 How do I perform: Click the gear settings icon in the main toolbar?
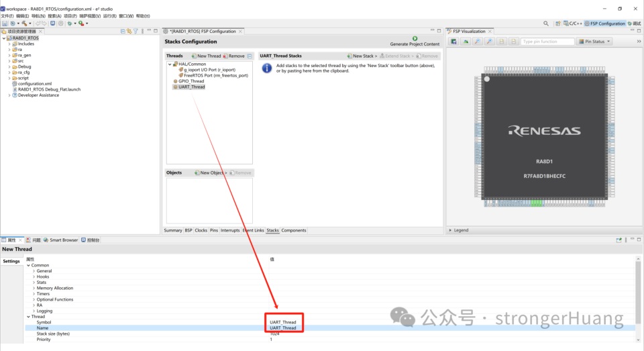point(61,23)
